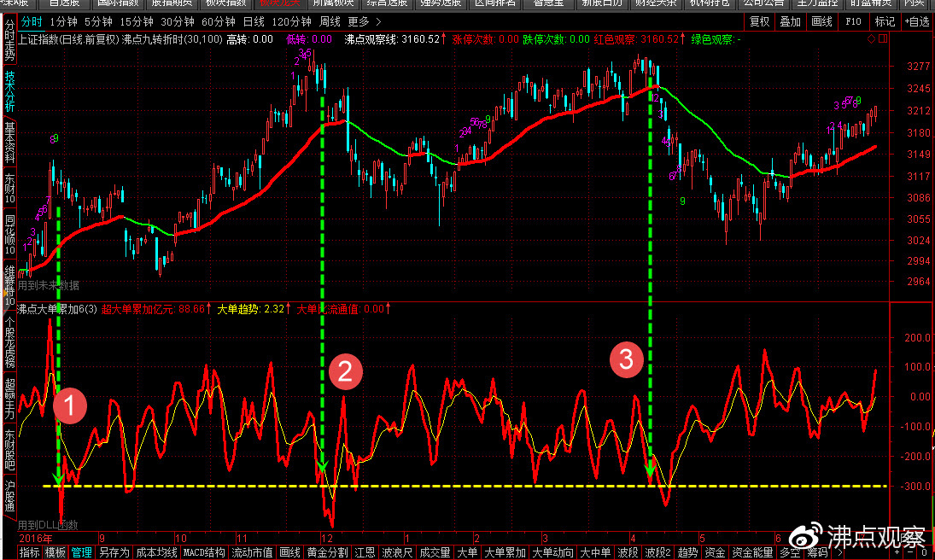Select the 120分钟 period tab
This screenshot has width=935, height=560.
(291, 22)
